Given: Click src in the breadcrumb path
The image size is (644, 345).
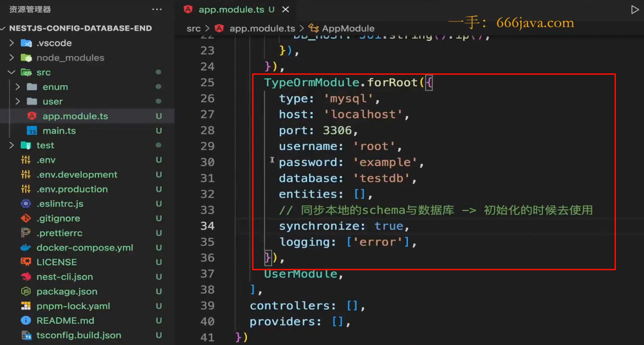Looking at the screenshot, I should [x=194, y=28].
